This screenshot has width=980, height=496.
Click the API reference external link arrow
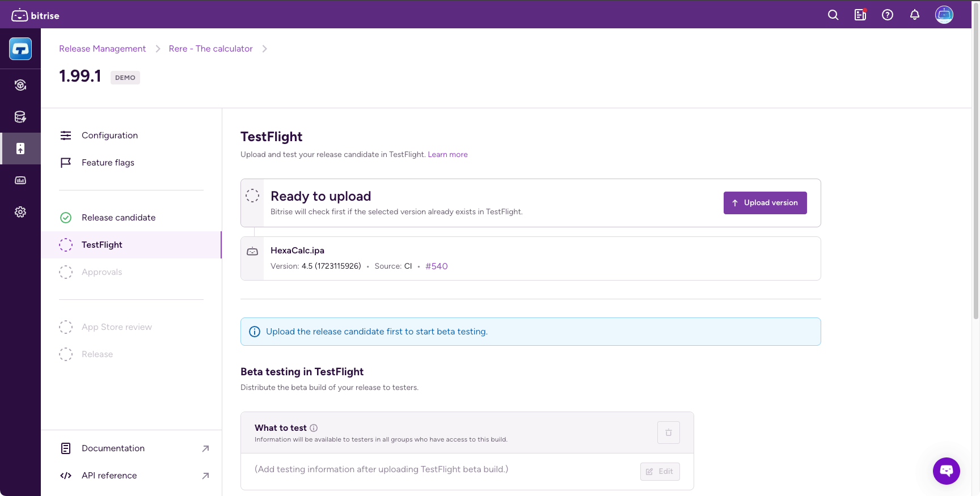pos(205,476)
